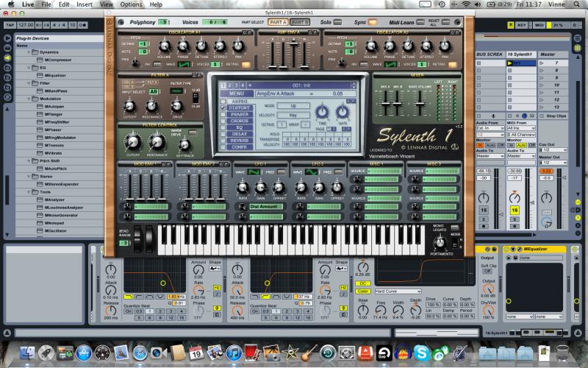Toggle Oscillator A1 Retrig
588x368 pixels.
(x=246, y=65)
